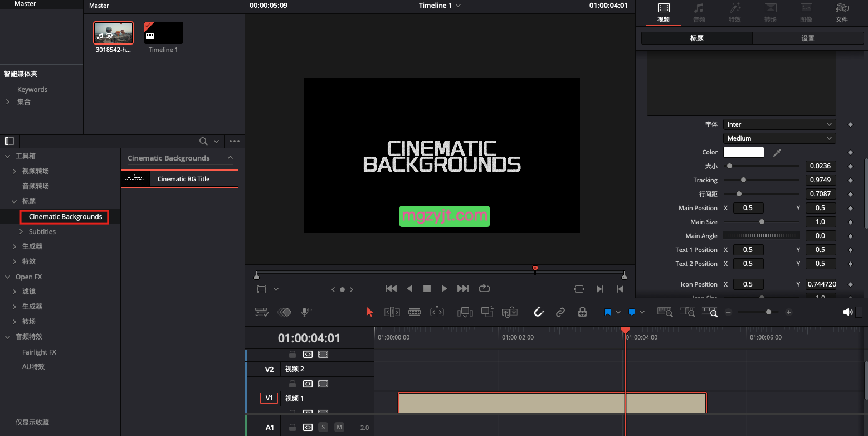Select the Cinematic BG Title effect
The image size is (868, 436).
click(179, 179)
